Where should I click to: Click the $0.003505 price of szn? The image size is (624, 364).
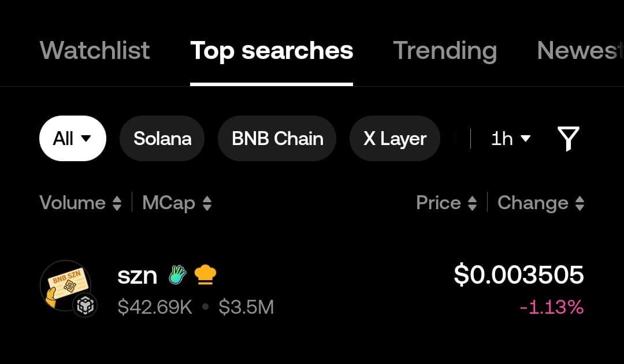coord(518,274)
